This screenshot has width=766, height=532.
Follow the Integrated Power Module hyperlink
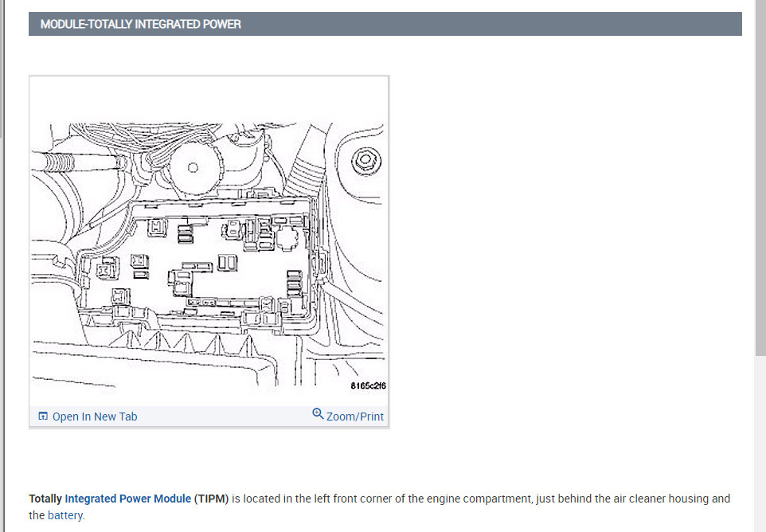click(x=128, y=499)
